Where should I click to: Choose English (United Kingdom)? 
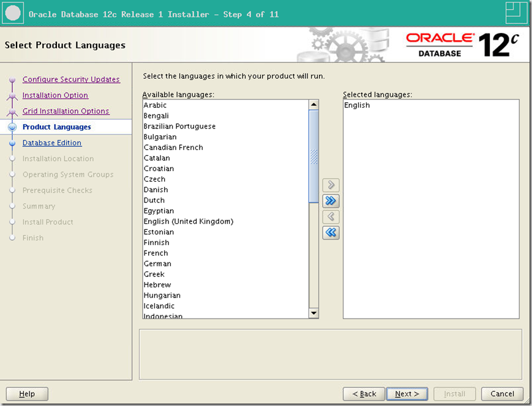[x=226, y=221]
